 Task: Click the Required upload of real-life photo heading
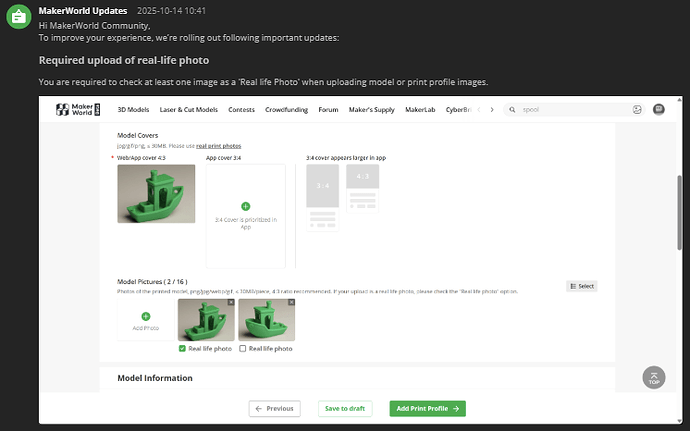(x=124, y=60)
